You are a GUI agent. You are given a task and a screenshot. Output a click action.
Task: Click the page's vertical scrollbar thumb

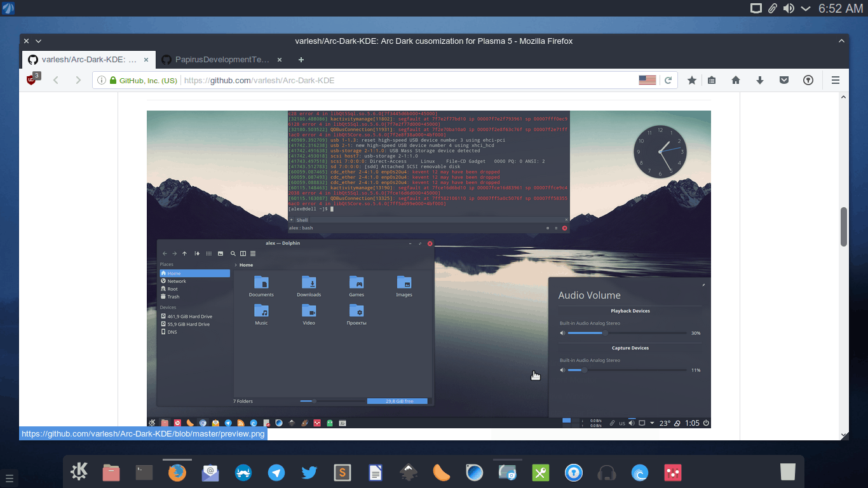pos(844,226)
